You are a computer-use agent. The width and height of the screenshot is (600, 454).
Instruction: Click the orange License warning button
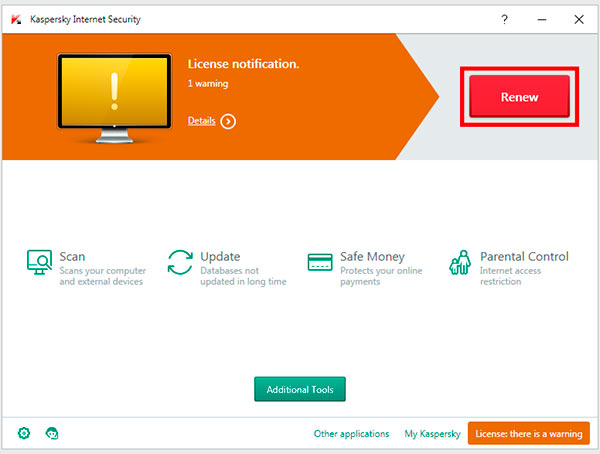point(528,434)
